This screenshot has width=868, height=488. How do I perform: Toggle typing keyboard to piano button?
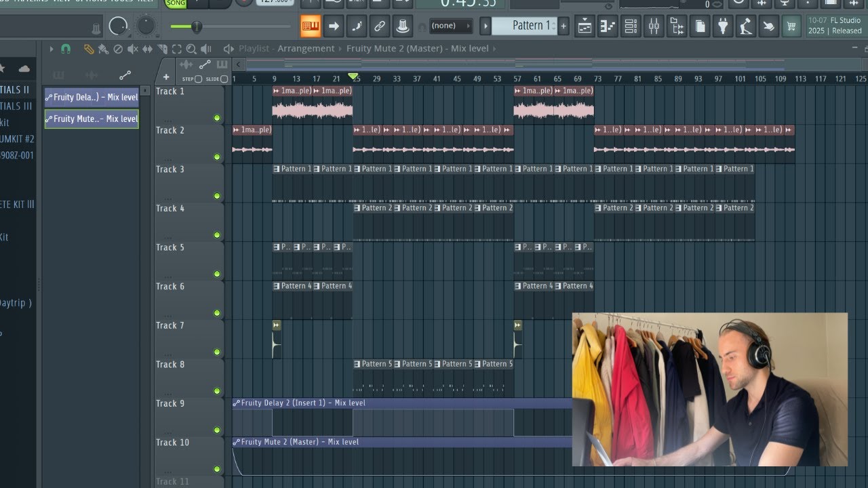tap(311, 26)
